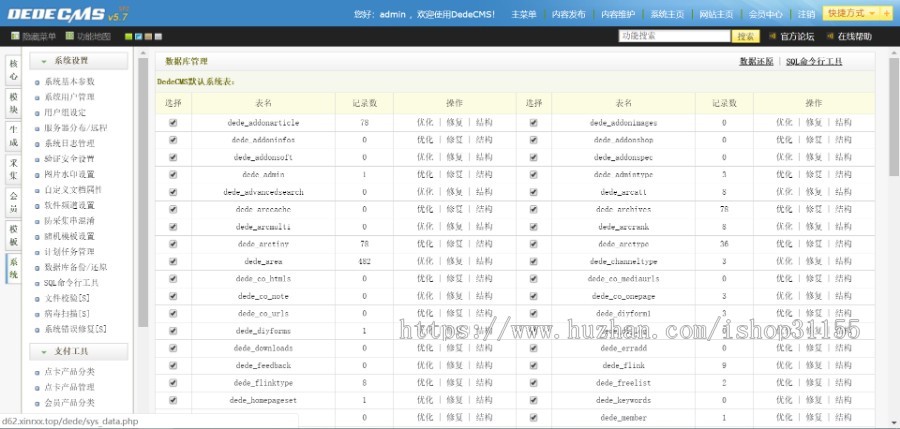The height and width of the screenshot is (429, 900).
Task: Click the main page vertical scrollbar
Action: pyautogui.click(x=894, y=115)
